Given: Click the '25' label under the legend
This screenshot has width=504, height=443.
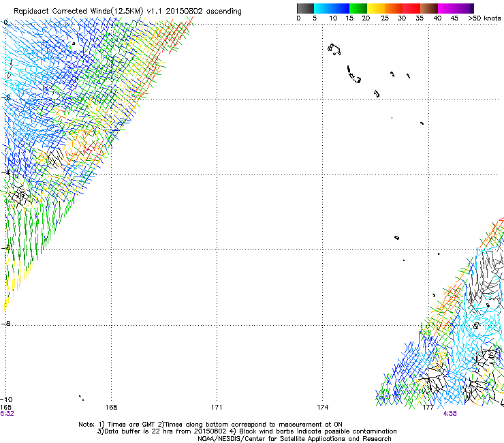Looking at the screenshot, I should coord(384,18).
